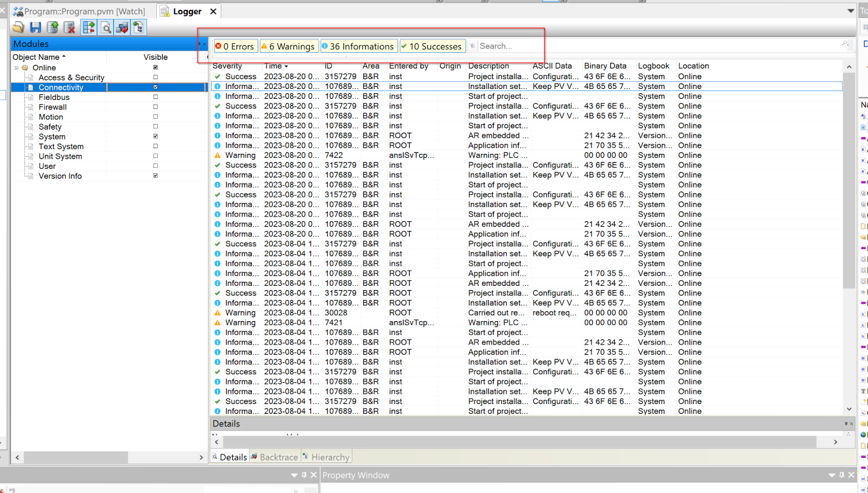Toggle the 0 Errors filter button

coord(235,47)
